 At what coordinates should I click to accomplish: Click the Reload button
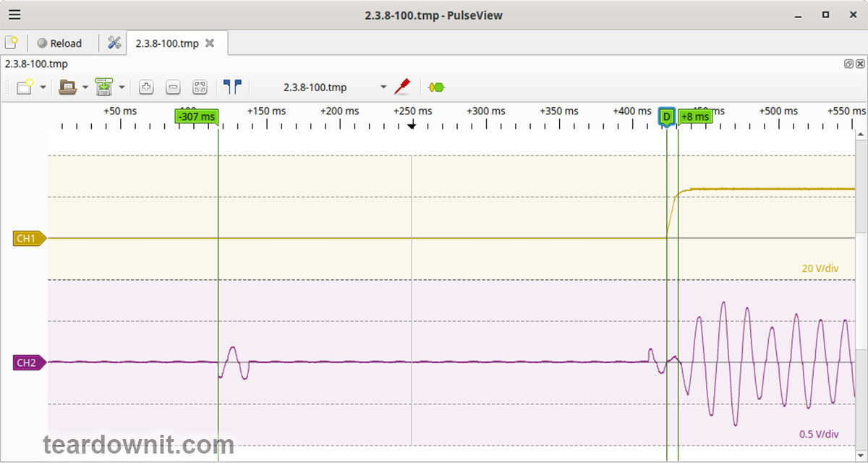pyautogui.click(x=59, y=43)
